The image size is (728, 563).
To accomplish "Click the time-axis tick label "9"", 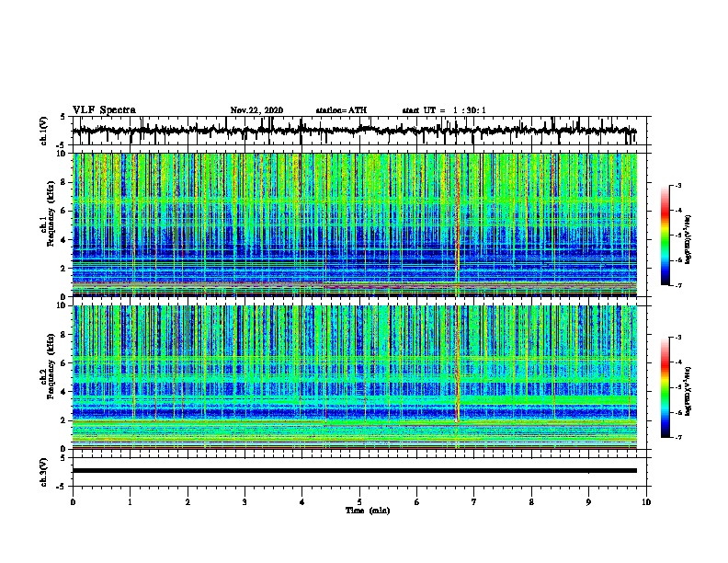I will [x=588, y=502].
